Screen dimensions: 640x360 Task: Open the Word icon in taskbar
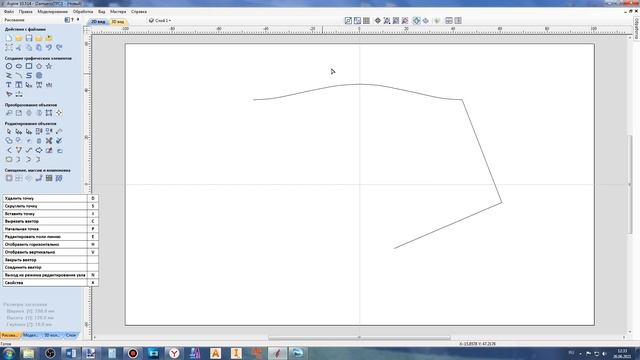[70, 353]
